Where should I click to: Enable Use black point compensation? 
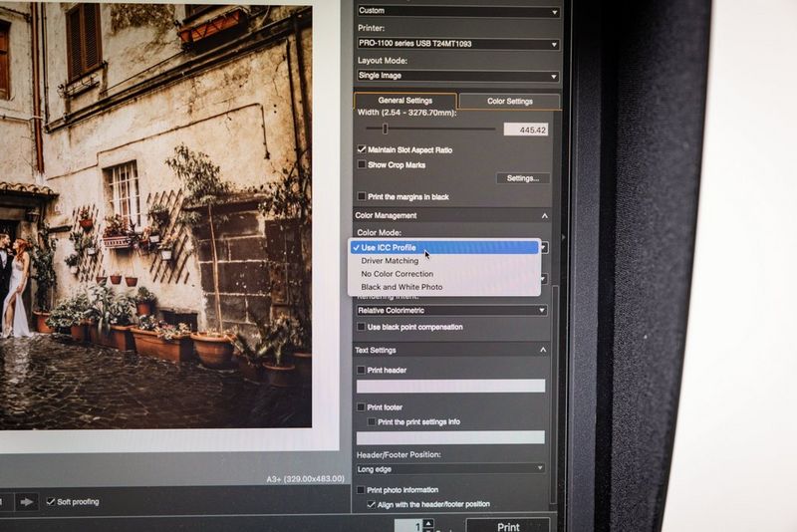362,327
